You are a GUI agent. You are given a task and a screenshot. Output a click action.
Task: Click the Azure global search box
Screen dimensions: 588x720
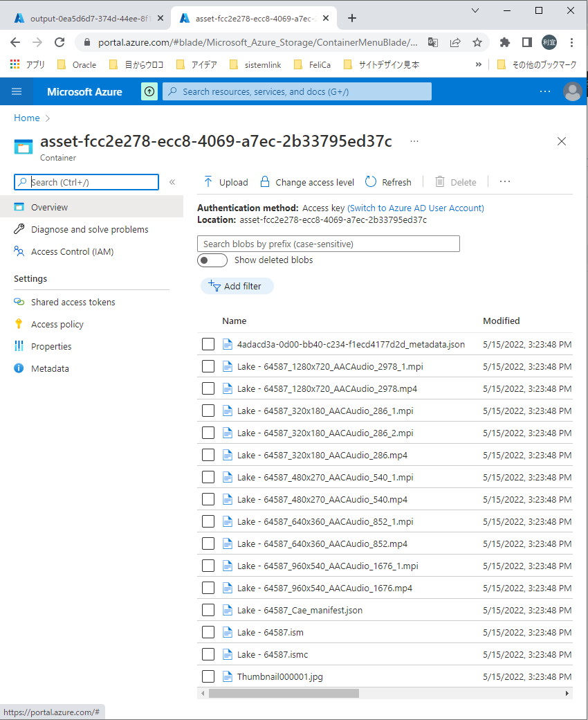click(297, 91)
